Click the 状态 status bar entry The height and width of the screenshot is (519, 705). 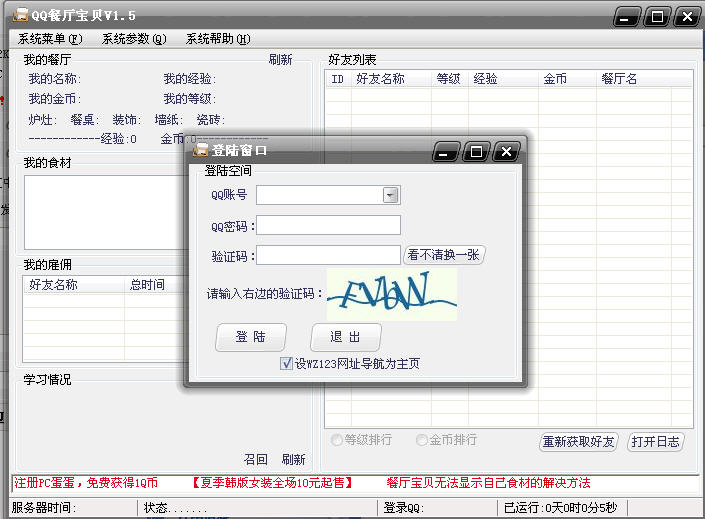tap(175, 508)
